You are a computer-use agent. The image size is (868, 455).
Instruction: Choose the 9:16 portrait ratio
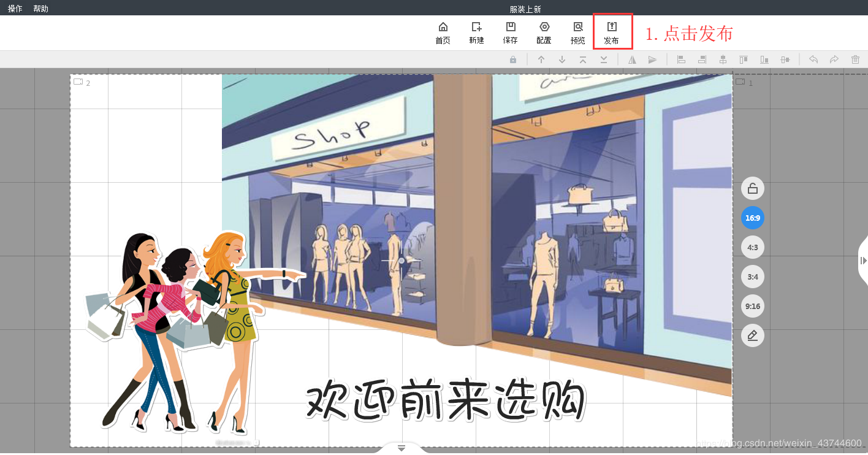coord(752,306)
